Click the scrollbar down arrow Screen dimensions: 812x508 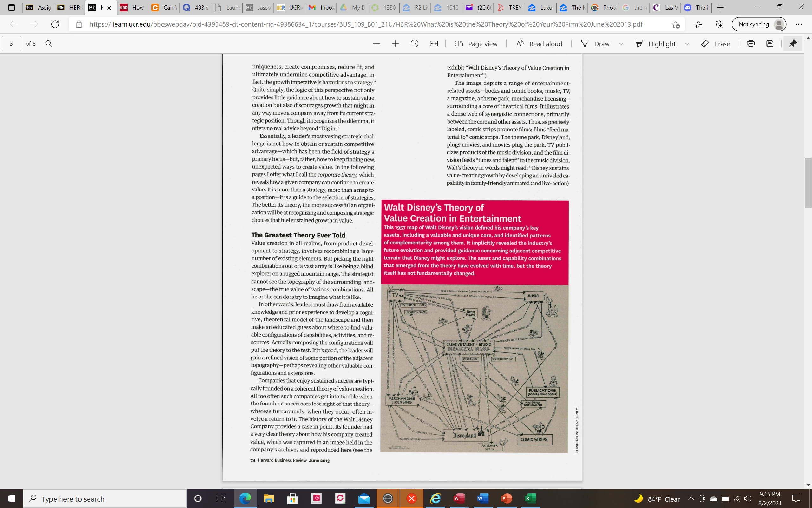(808, 485)
